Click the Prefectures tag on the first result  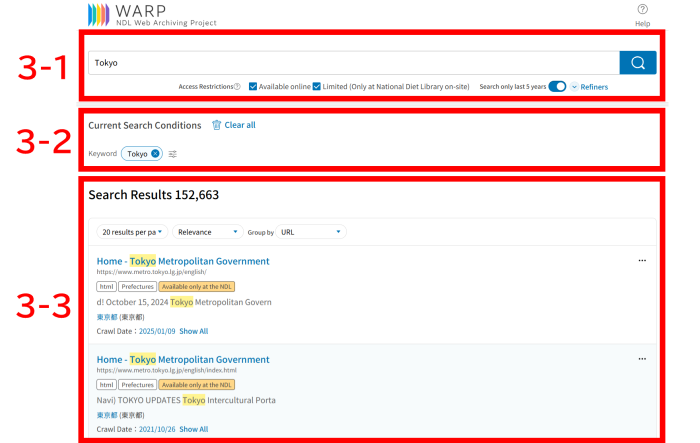tap(138, 286)
